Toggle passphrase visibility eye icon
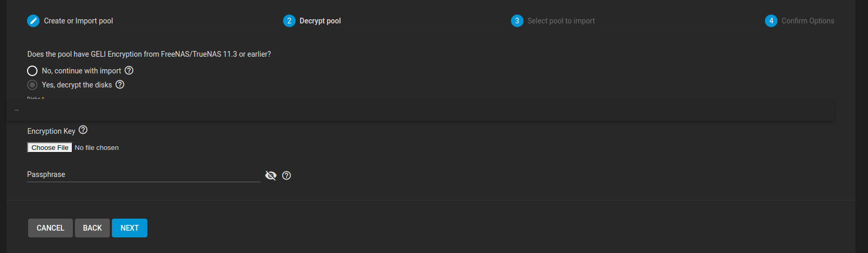 271,175
